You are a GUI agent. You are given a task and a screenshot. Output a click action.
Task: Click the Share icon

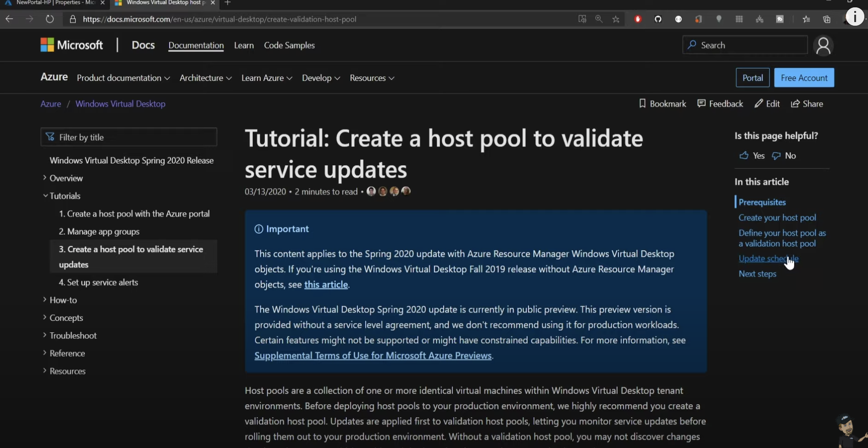click(795, 104)
